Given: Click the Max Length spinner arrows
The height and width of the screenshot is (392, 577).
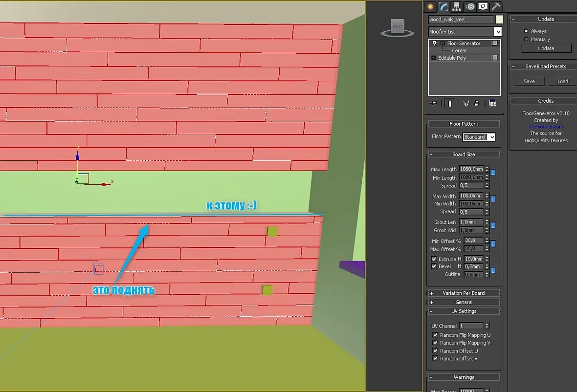Looking at the screenshot, I should pos(487,169).
